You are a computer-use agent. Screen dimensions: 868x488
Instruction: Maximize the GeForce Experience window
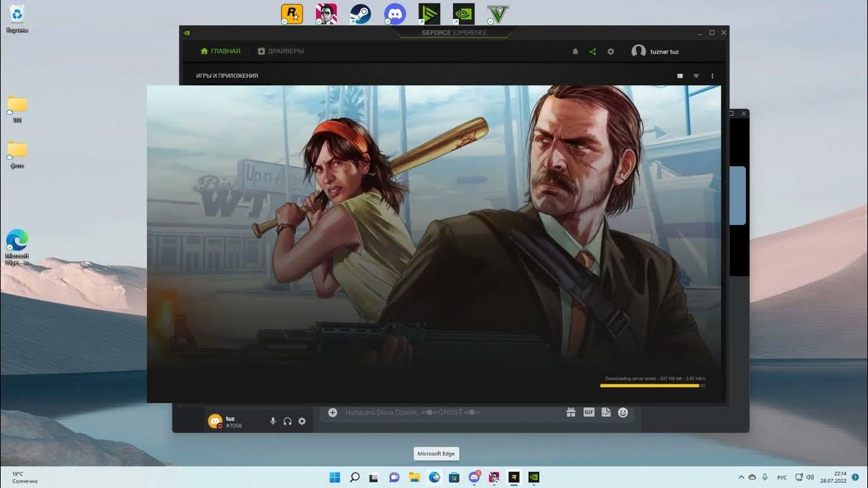712,33
